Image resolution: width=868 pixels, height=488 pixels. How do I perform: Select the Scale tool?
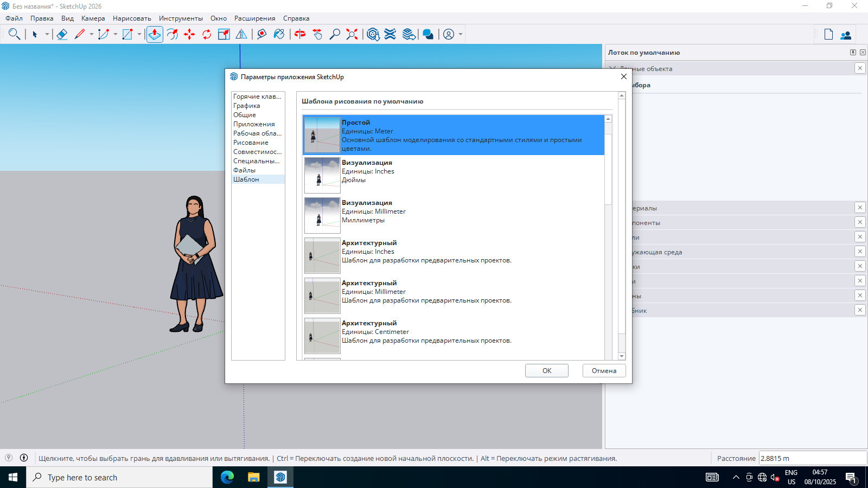tap(224, 34)
